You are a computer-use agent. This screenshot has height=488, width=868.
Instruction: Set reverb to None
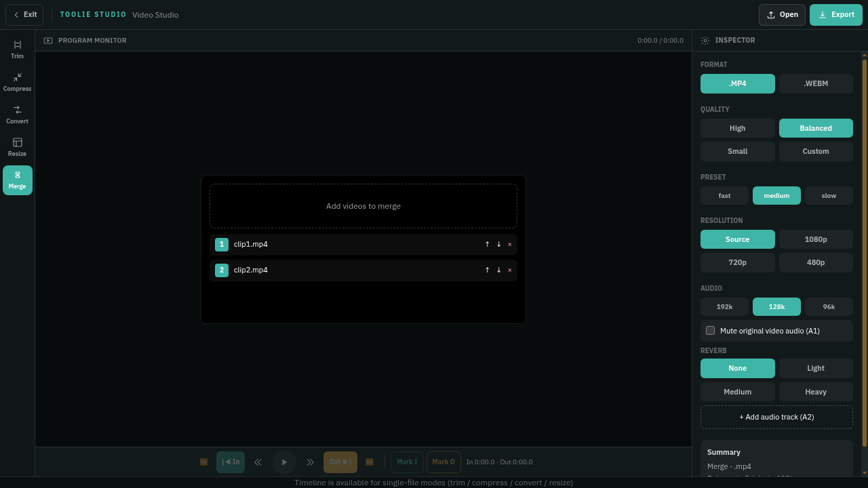[x=738, y=368]
